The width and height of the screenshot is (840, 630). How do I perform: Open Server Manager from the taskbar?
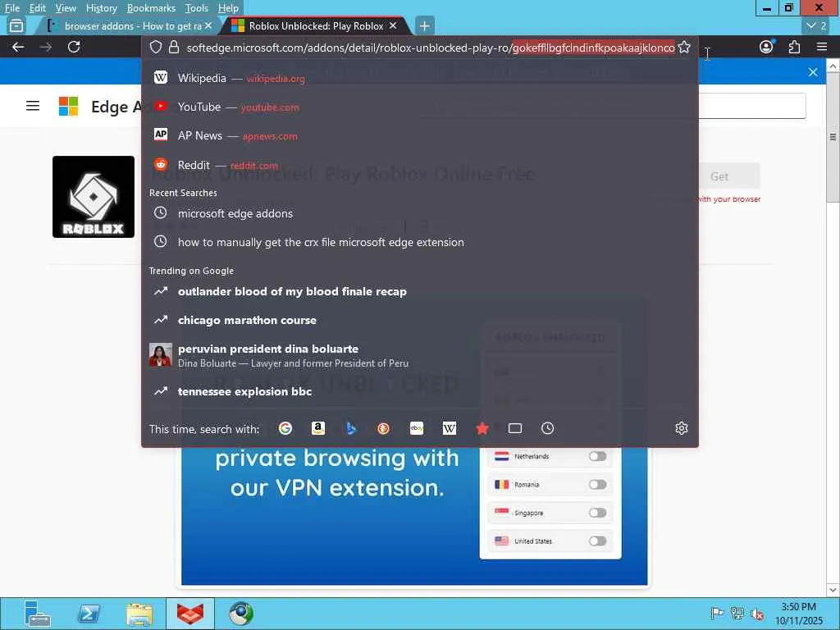38,614
